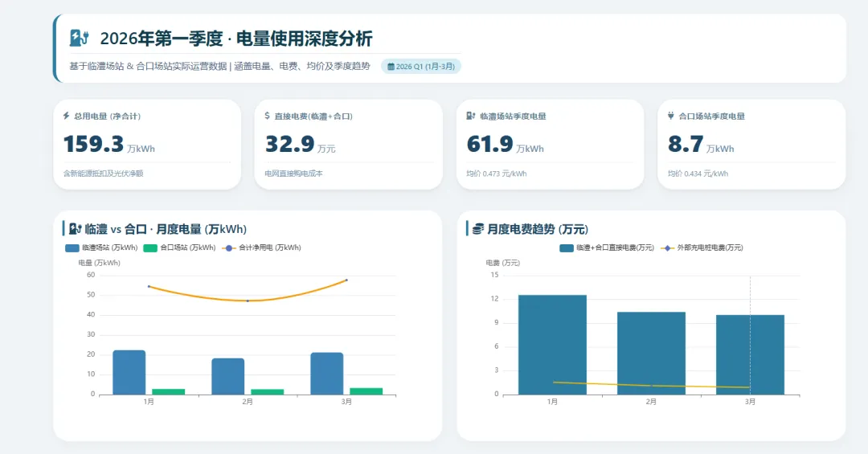The height and width of the screenshot is (454, 868).
Task: Click the January data point on the orange line
Action: [149, 286]
